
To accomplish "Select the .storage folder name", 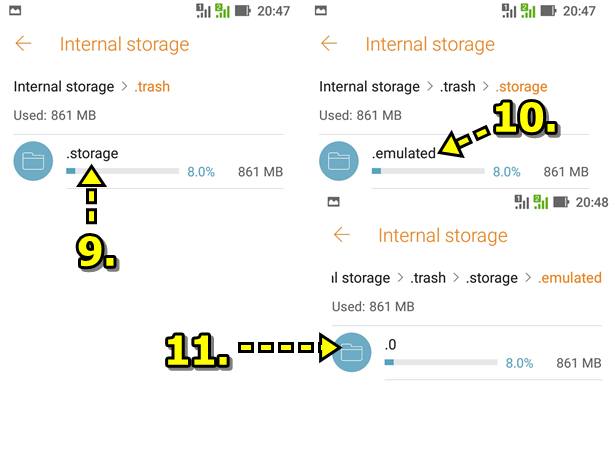I will (x=92, y=153).
